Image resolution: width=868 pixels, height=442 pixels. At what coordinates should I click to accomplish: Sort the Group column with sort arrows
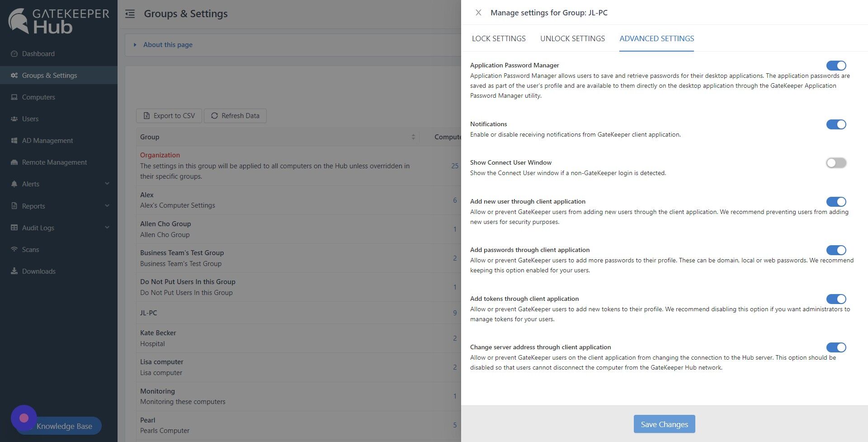pos(413,137)
